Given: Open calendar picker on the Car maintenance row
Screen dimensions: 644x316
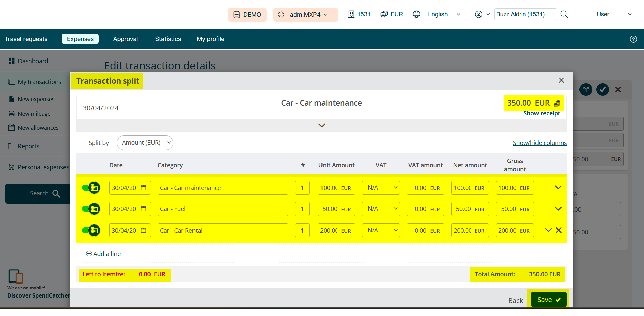Looking at the screenshot, I should pos(144,188).
